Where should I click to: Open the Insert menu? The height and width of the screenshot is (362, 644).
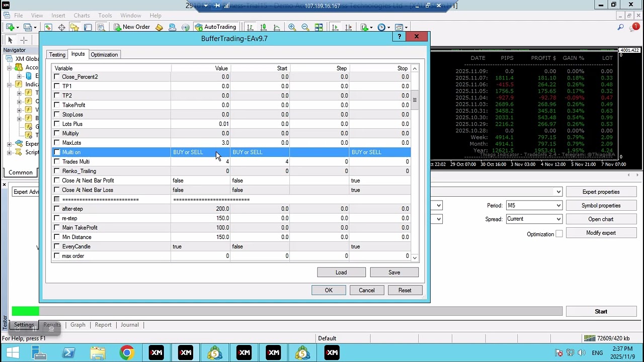click(x=58, y=16)
